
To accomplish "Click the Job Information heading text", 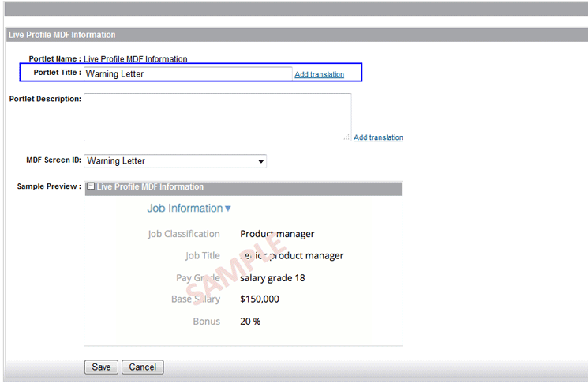I will click(x=185, y=209).
